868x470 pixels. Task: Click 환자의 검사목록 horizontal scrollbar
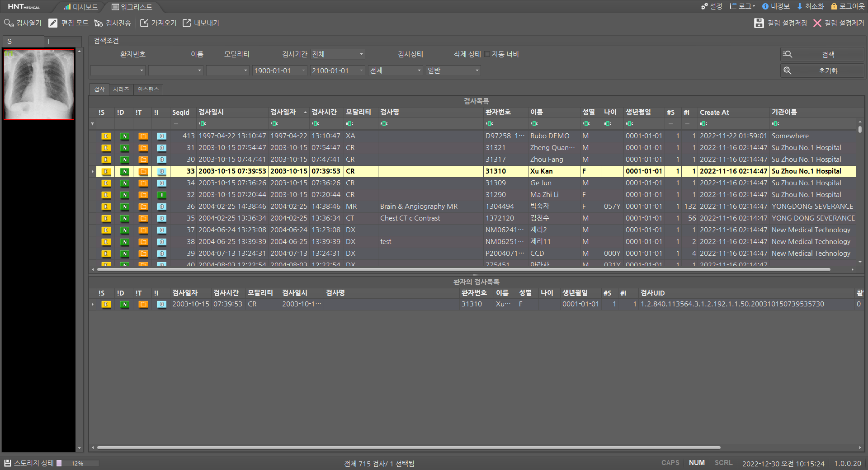coord(409,448)
